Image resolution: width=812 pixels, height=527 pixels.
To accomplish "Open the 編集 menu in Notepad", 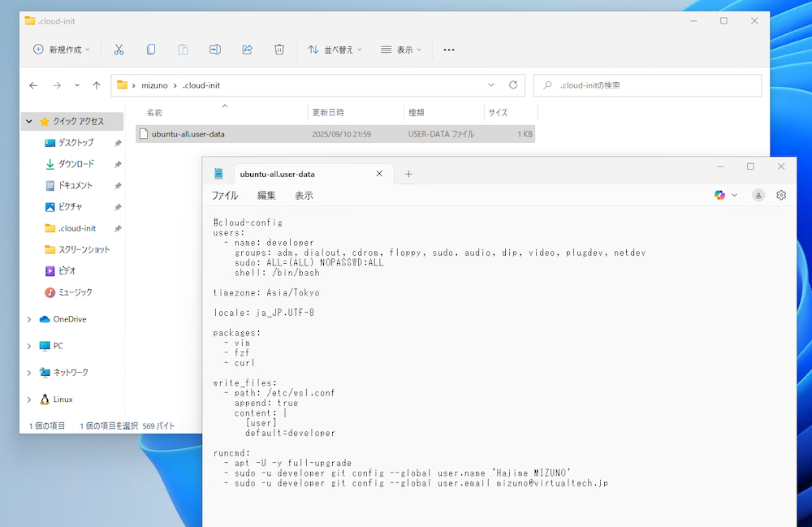I will (266, 196).
